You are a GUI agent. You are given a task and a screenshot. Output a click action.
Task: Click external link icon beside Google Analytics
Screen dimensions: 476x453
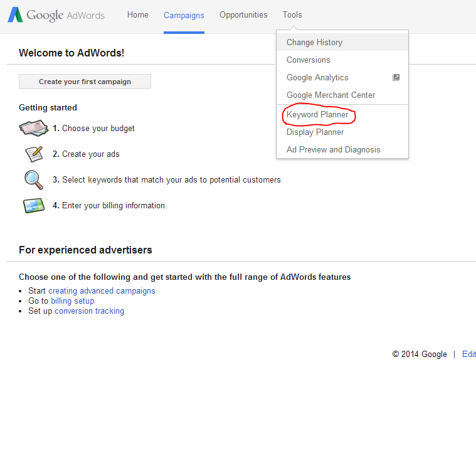pos(396,78)
